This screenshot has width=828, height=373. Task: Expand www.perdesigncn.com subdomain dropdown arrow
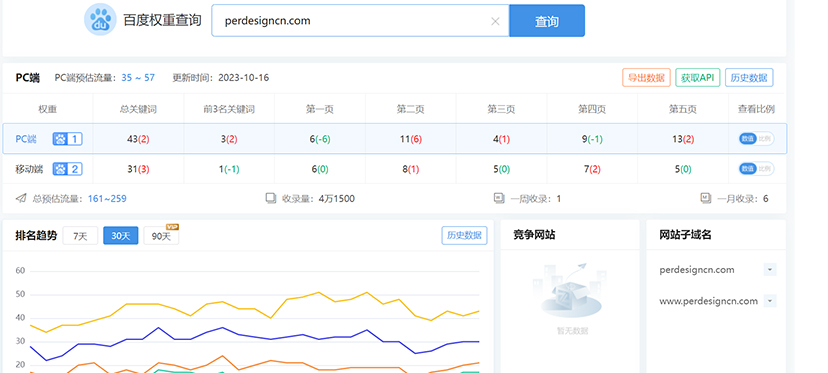(769, 301)
